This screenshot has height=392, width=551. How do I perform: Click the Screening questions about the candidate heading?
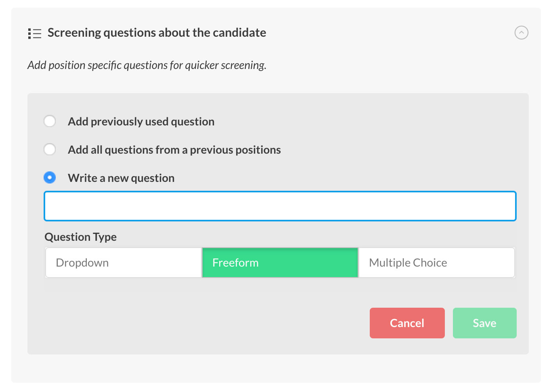pos(157,33)
